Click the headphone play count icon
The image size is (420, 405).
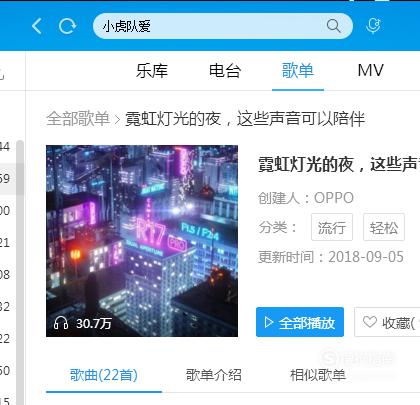pyautogui.click(x=61, y=323)
